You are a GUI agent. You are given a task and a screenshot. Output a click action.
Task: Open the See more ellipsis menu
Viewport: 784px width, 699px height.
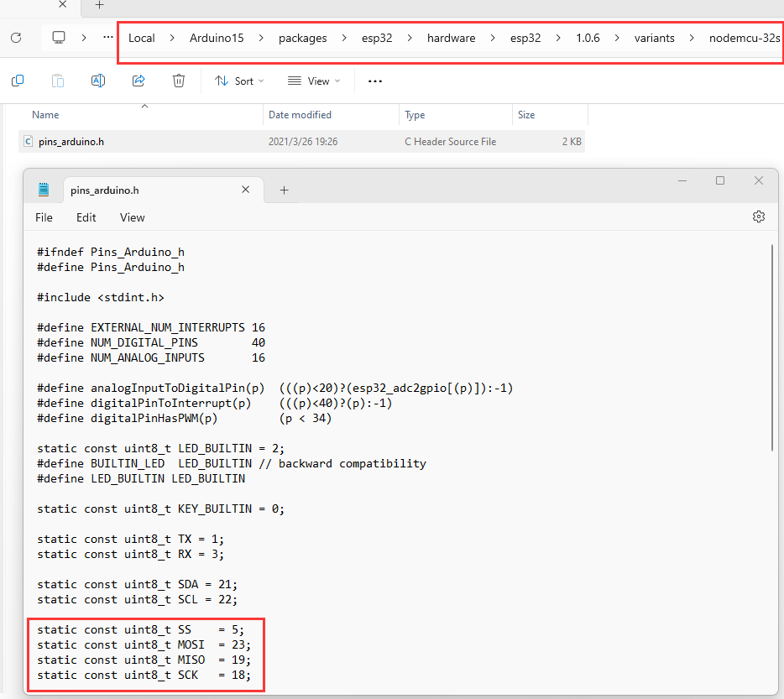pyautogui.click(x=375, y=81)
